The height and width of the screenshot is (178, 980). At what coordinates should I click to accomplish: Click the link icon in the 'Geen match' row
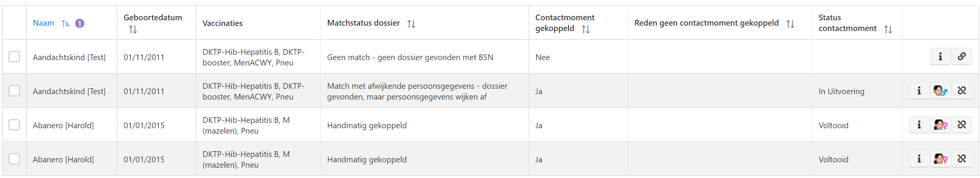pyautogui.click(x=962, y=57)
